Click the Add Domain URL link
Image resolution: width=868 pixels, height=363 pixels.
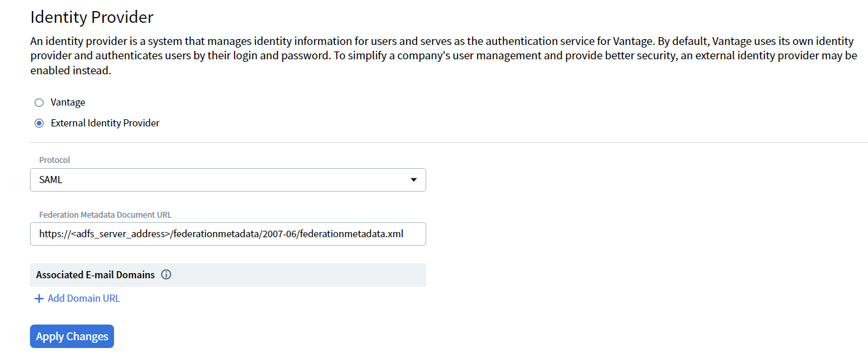coord(84,298)
